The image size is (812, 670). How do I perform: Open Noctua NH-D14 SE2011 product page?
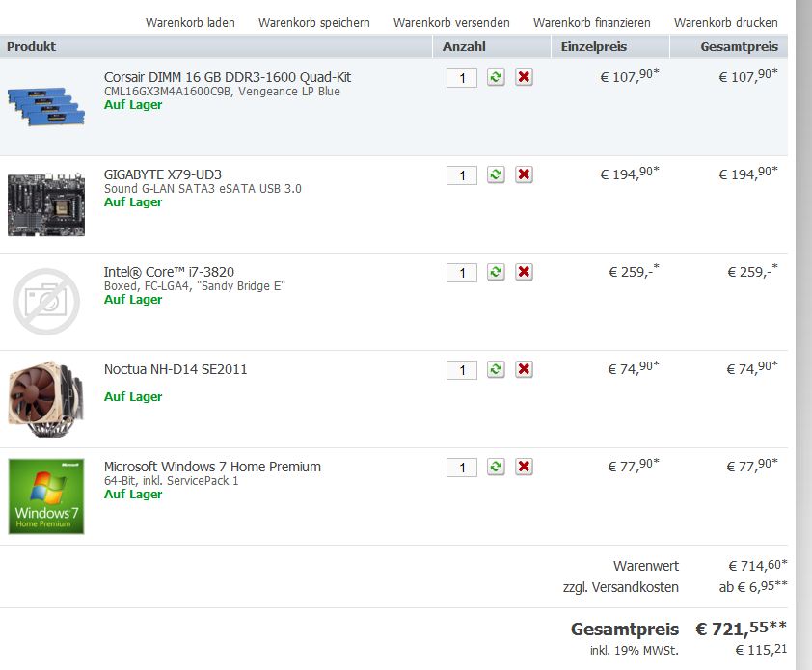176,369
